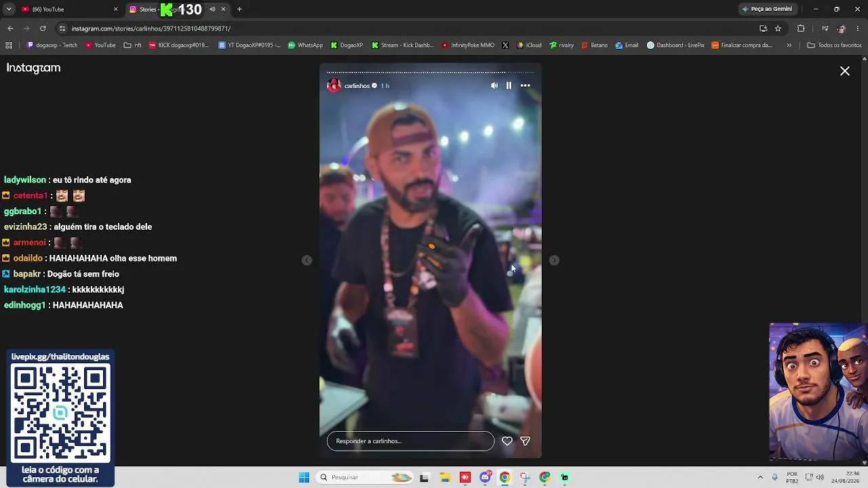The height and width of the screenshot is (488, 868).
Task: Open Google Chrome from the taskbar
Action: [x=505, y=477]
